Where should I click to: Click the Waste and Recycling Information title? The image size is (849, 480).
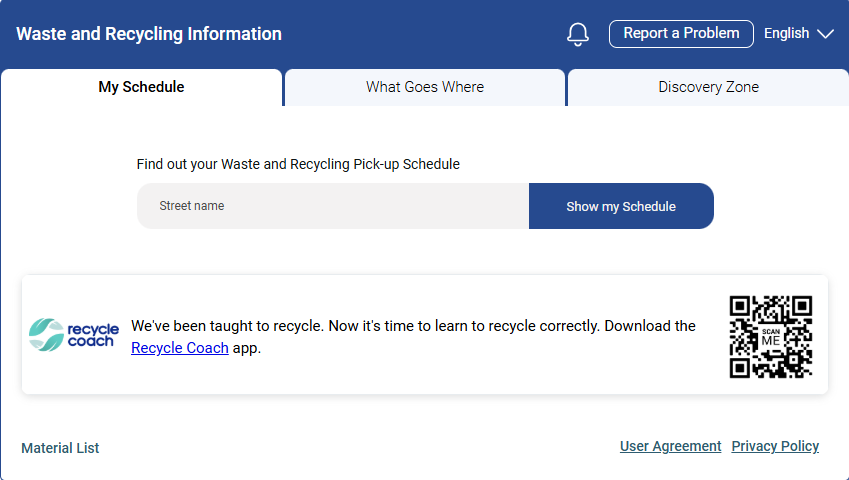149,34
